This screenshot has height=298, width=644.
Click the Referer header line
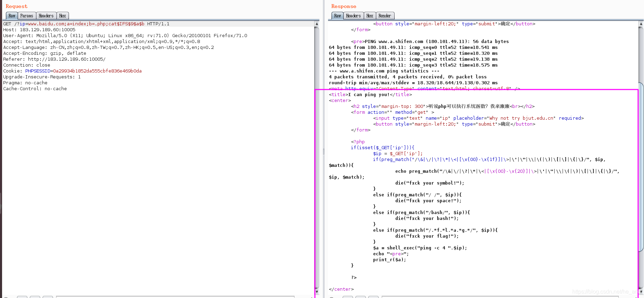(x=54, y=59)
